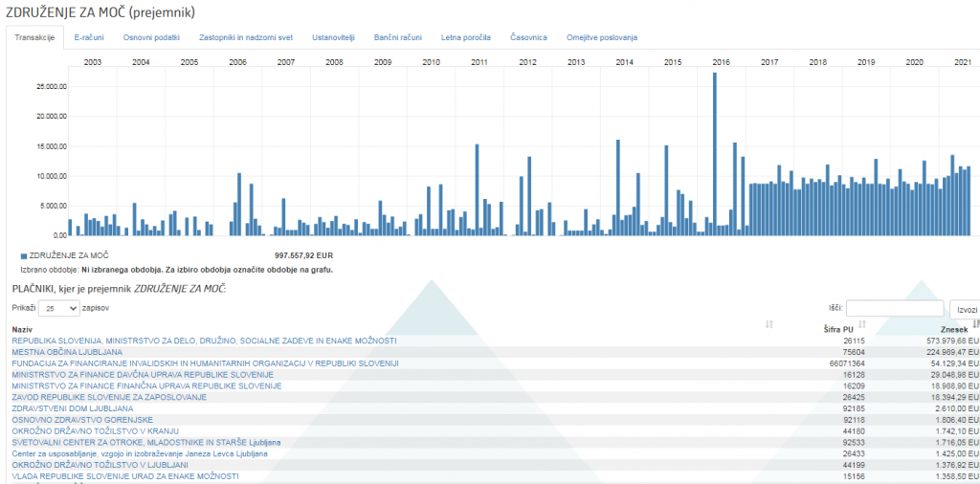Open ZAVOD REPUBLIKE SLOVENIJE ZA ZAPOSLOVANJE link
Image resolution: width=980 pixels, height=484 pixels.
[x=109, y=397]
